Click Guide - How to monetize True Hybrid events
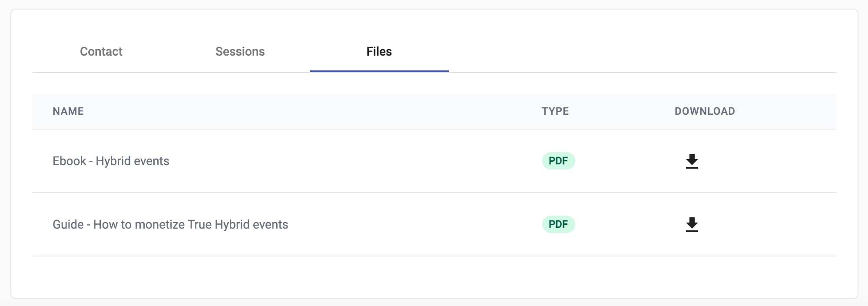Viewport: 868px width, 306px height. (x=170, y=224)
